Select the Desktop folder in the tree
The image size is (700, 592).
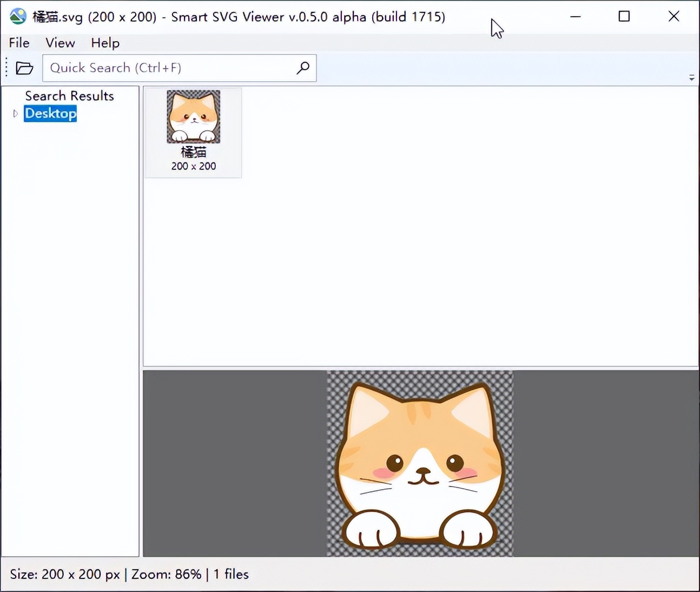[50, 114]
